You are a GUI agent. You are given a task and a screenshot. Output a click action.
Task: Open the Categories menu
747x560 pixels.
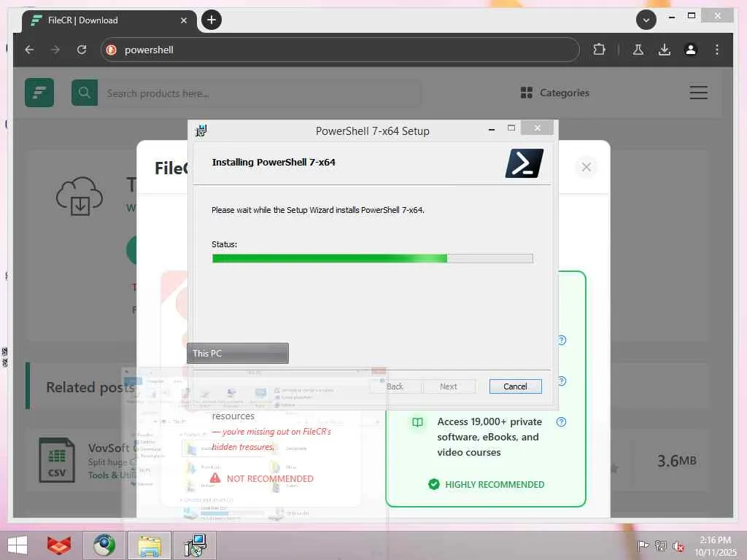tap(555, 93)
